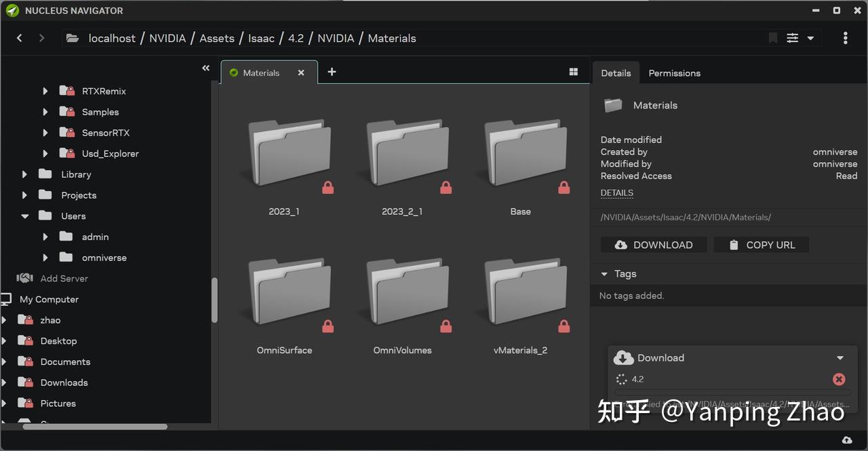Collapse the Tags section

pos(604,273)
